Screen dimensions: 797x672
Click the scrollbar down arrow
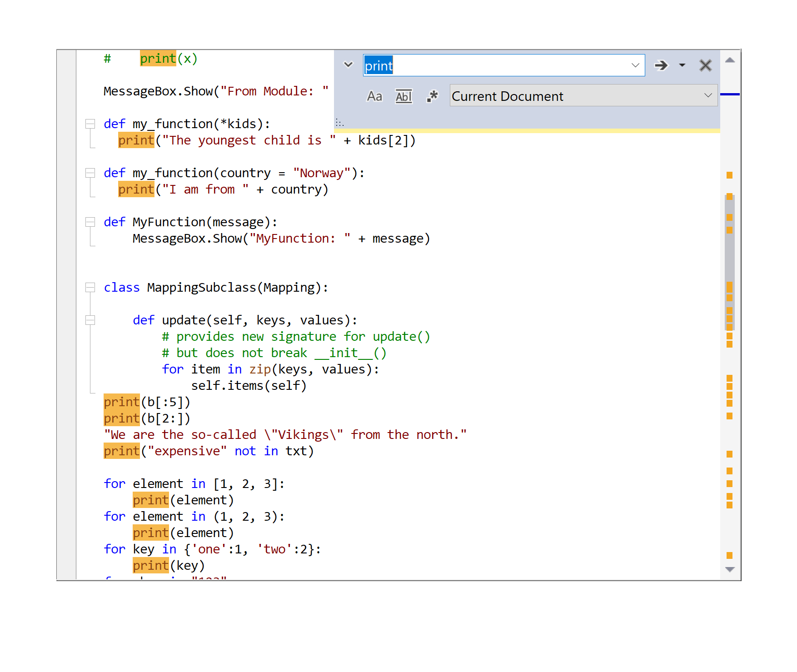pos(730,569)
